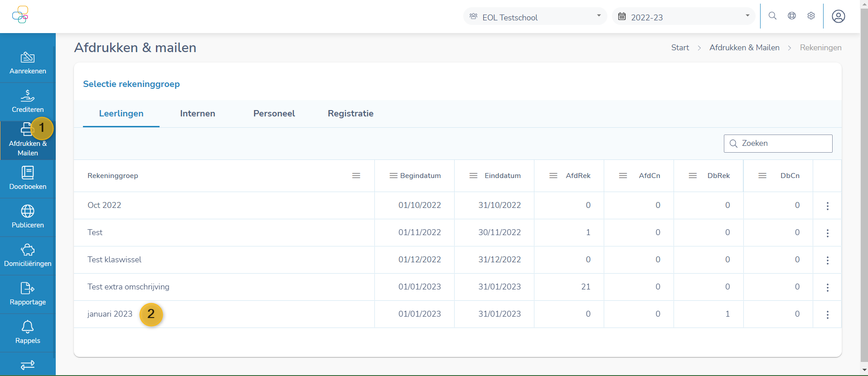This screenshot has width=868, height=376.
Task: Open the user profile icon
Action: pos(838,17)
